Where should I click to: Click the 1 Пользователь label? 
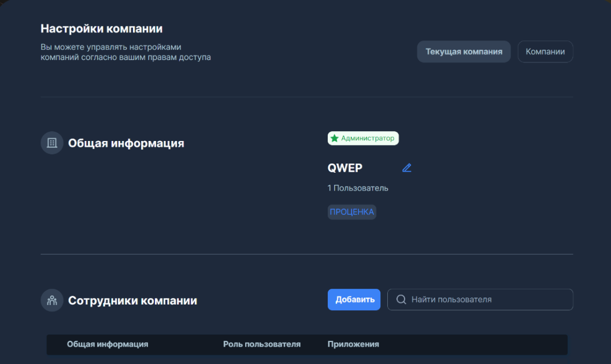coord(357,188)
